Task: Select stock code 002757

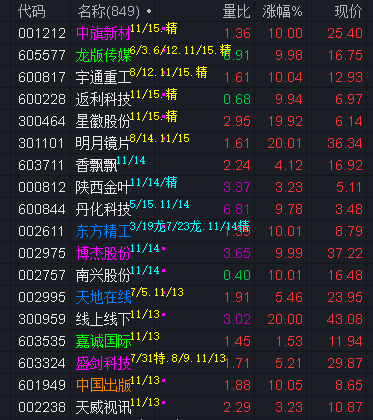Action: (42, 275)
